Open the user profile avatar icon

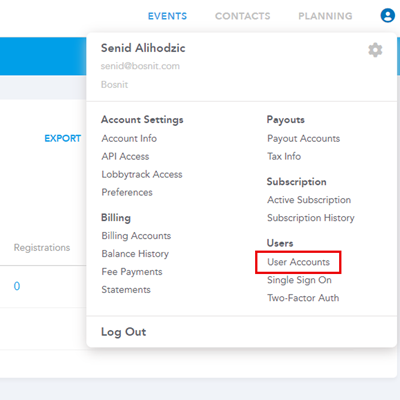point(388,16)
